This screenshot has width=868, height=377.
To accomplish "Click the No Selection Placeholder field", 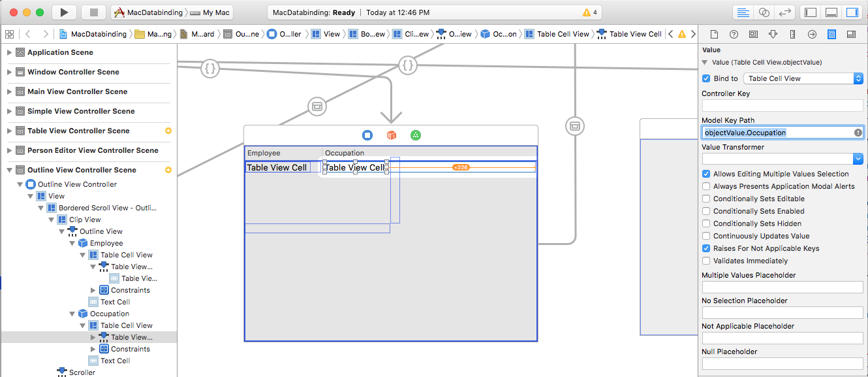I will (783, 312).
